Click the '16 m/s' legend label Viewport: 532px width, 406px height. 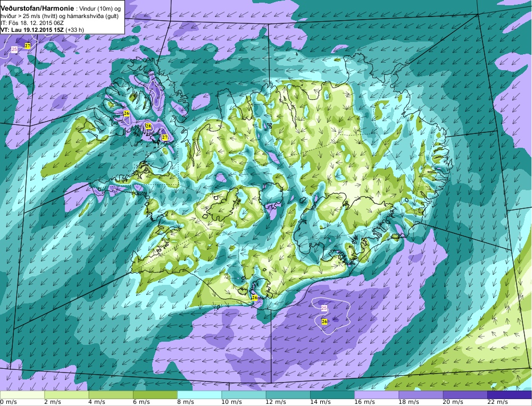[x=365, y=402]
